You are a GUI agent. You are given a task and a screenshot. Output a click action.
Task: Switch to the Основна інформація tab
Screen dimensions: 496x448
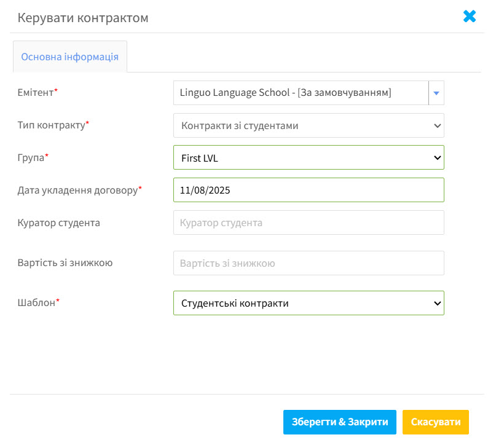[x=70, y=57]
